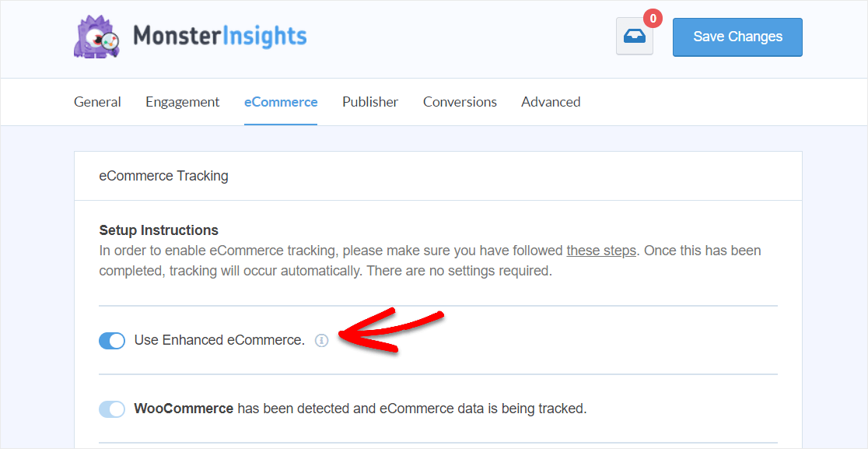Click the bold WooCommerce label text
This screenshot has width=868, height=449.
(x=184, y=409)
